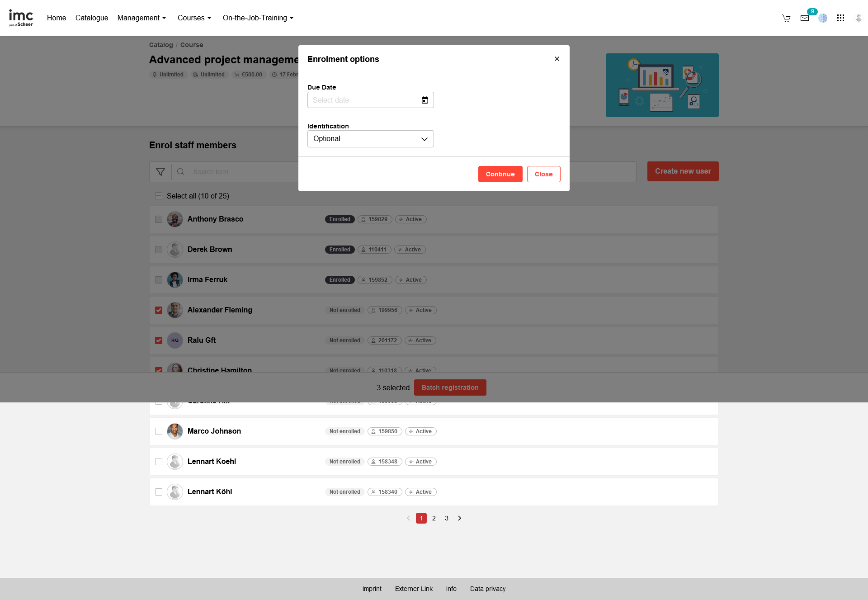
Task: Open the On-the-Job-Training menu
Action: coord(258,18)
